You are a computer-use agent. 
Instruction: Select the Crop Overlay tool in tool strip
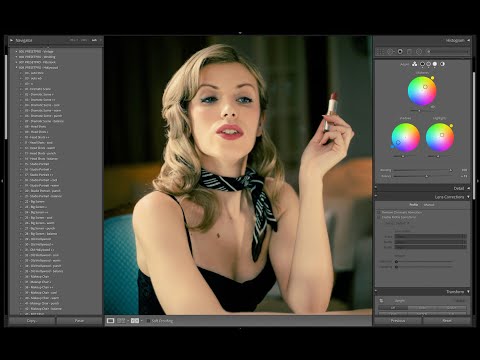(x=381, y=52)
